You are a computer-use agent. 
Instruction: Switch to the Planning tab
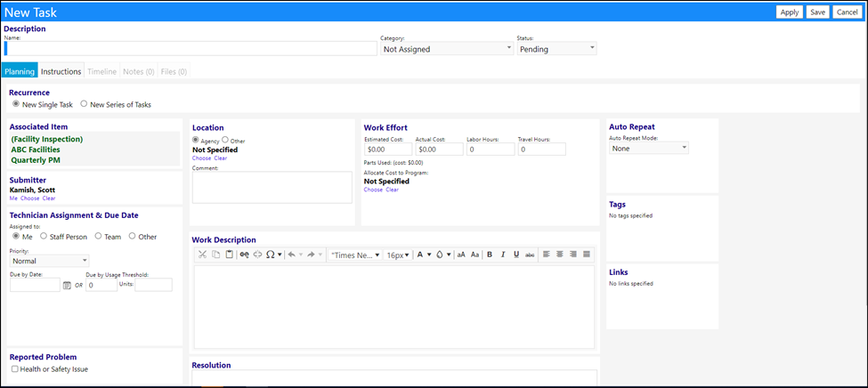click(x=20, y=71)
